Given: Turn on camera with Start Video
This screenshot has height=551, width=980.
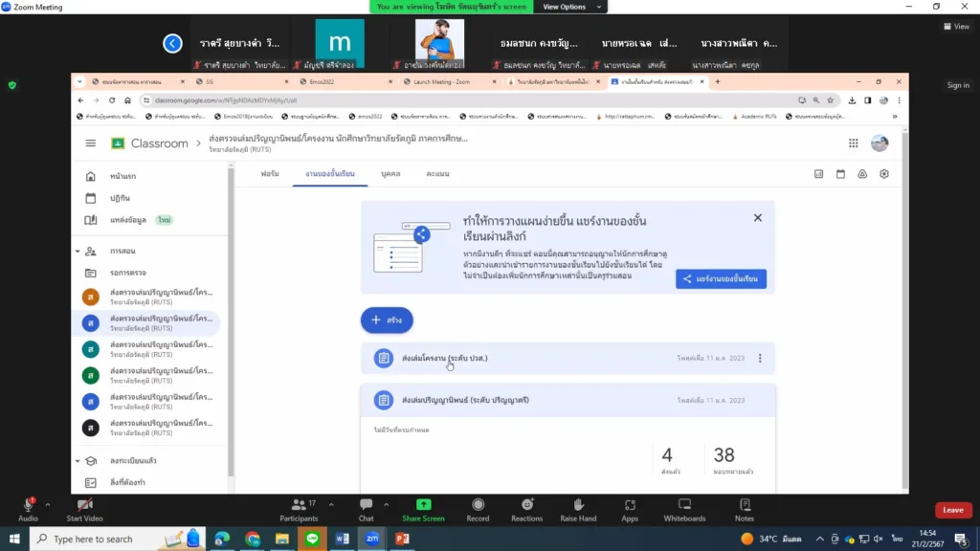Looking at the screenshot, I should pos(84,509).
